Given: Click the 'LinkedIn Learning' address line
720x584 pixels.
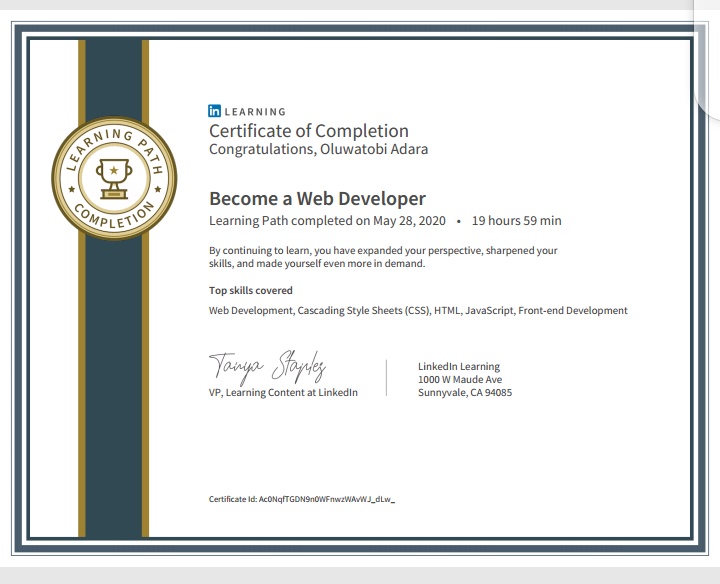Looking at the screenshot, I should (459, 366).
